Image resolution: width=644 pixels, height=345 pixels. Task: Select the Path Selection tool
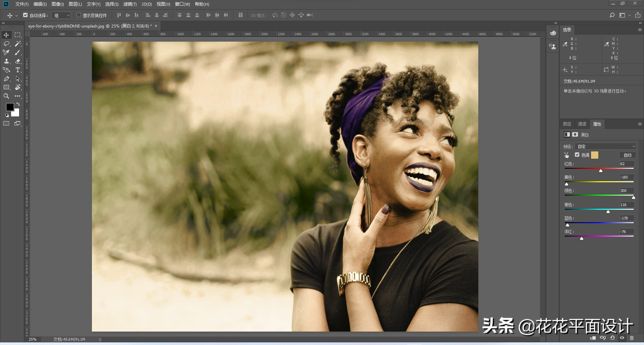(18, 79)
